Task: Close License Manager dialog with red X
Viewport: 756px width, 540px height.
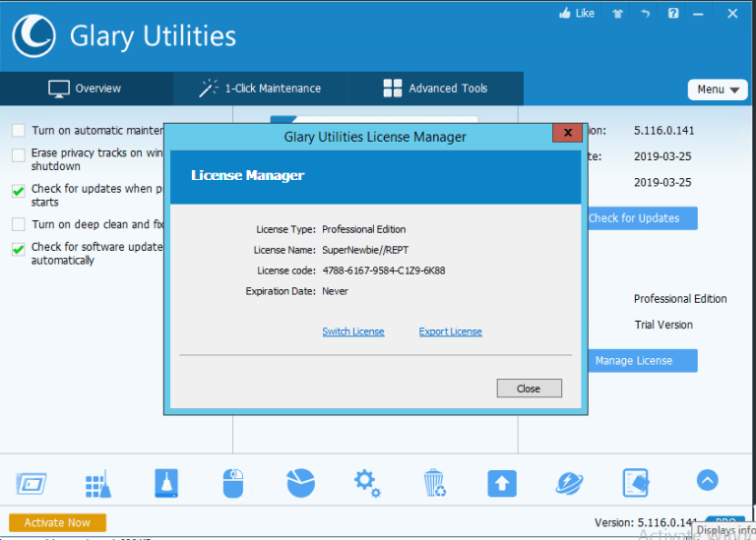Action: pos(567,133)
